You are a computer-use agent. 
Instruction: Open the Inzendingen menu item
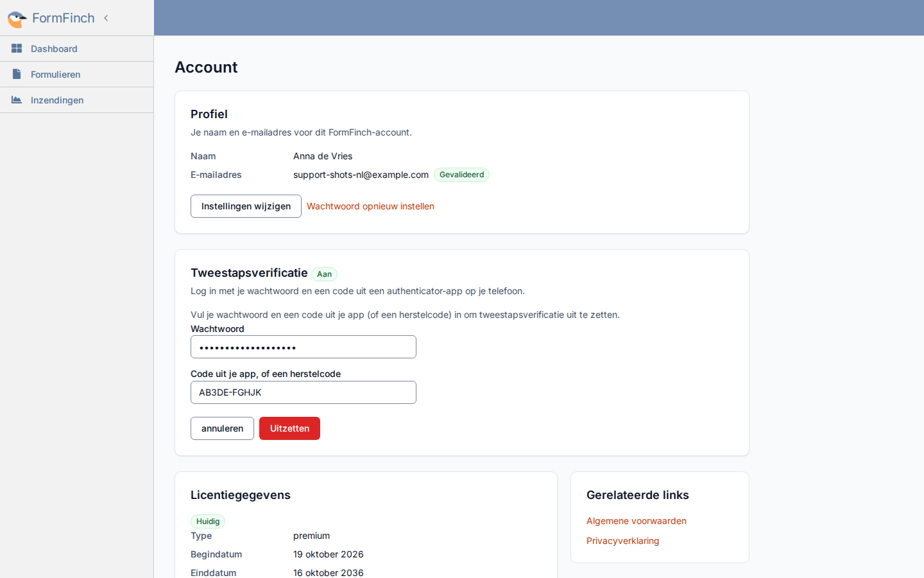point(76,100)
